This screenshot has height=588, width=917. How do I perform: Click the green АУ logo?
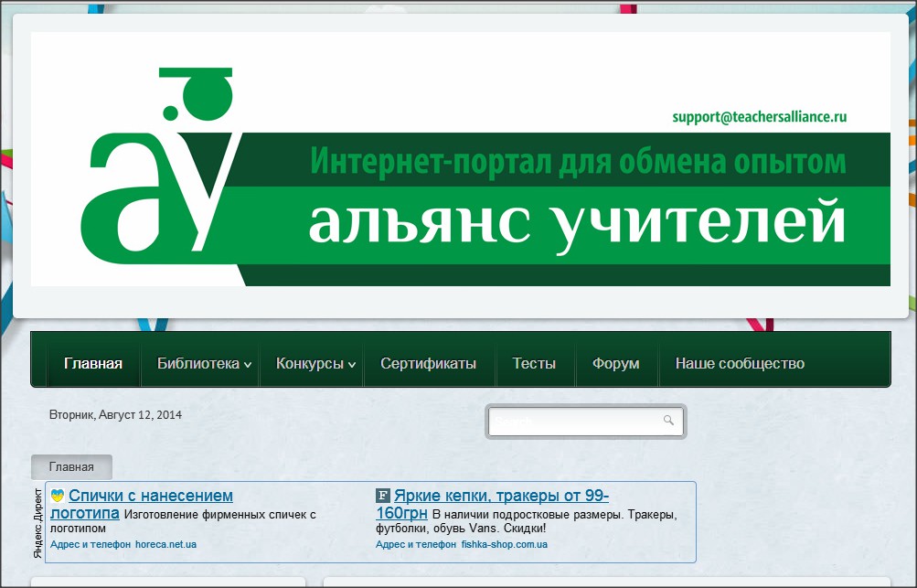[161, 166]
